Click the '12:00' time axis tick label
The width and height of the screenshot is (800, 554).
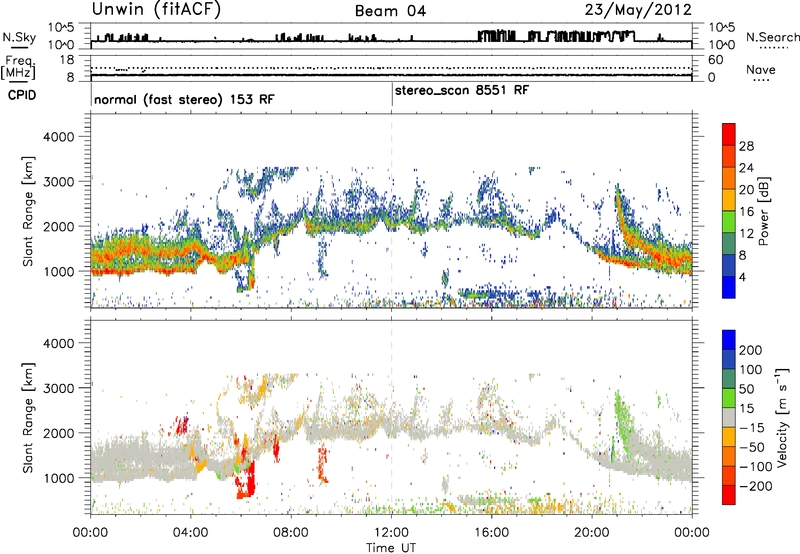[391, 533]
